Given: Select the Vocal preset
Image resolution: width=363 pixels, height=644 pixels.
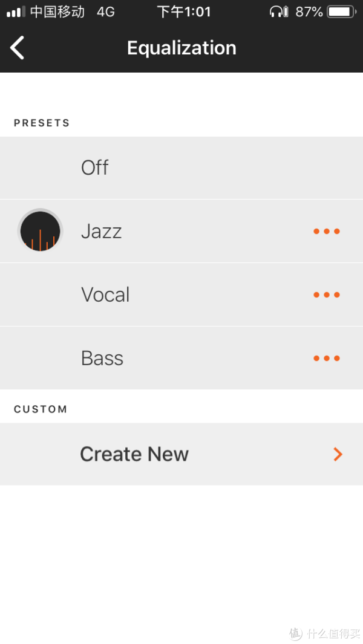Looking at the screenshot, I should tap(105, 295).
